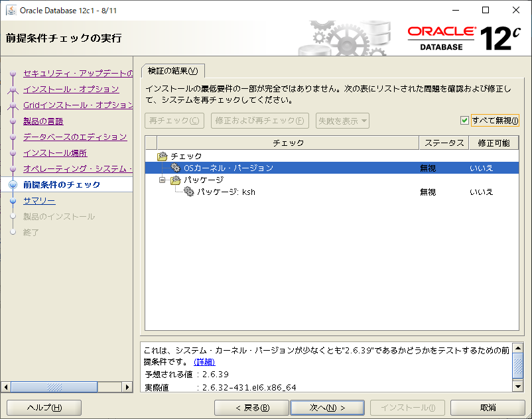532x419 pixels.
Task: Open the 失敗を表示 dropdown
Action: [x=342, y=121]
